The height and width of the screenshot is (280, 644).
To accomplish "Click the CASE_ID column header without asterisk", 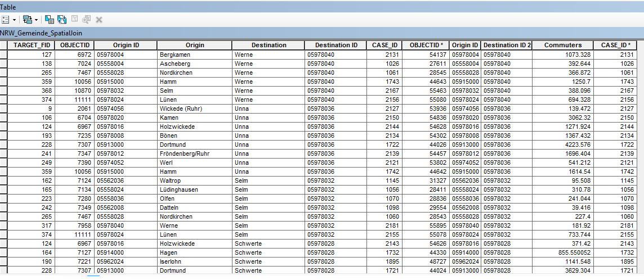I will pos(385,45).
